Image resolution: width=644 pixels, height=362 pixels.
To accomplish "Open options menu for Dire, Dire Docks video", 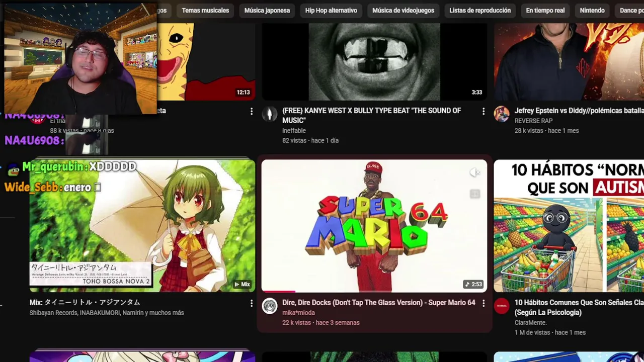I will point(484,304).
